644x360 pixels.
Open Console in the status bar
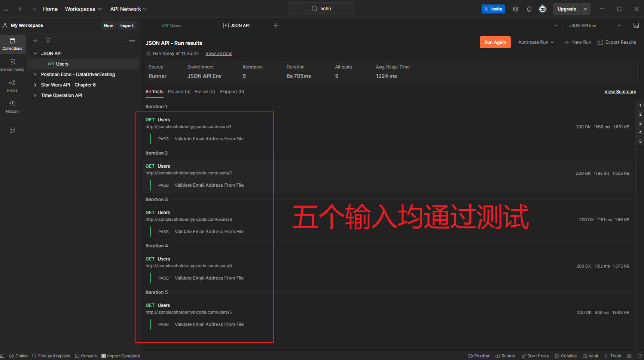86,356
